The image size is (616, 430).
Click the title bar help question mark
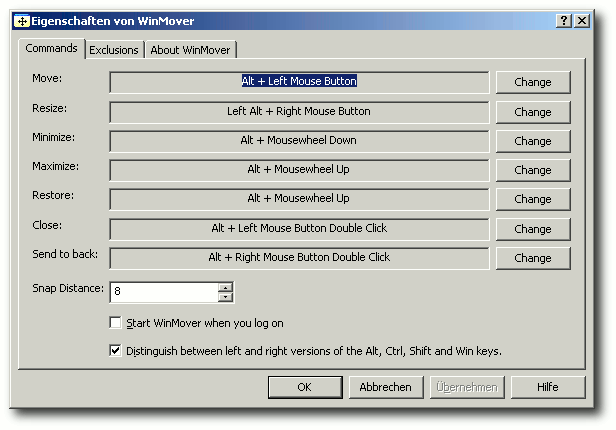tap(565, 21)
